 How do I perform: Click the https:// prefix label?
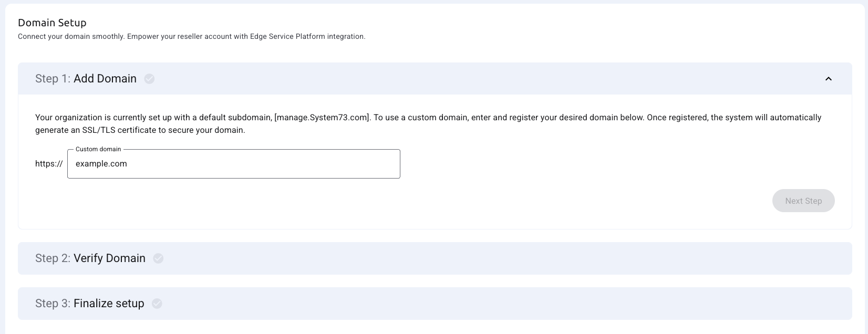point(49,164)
